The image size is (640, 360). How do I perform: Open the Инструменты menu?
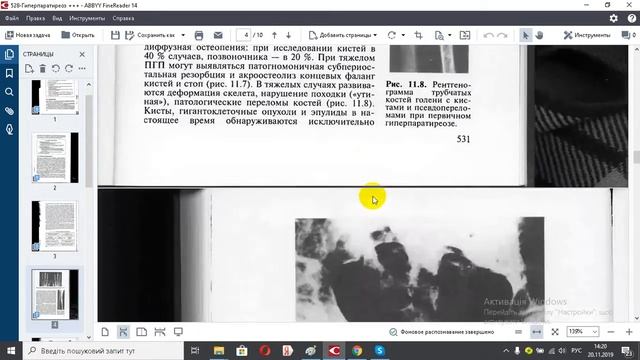(87, 18)
